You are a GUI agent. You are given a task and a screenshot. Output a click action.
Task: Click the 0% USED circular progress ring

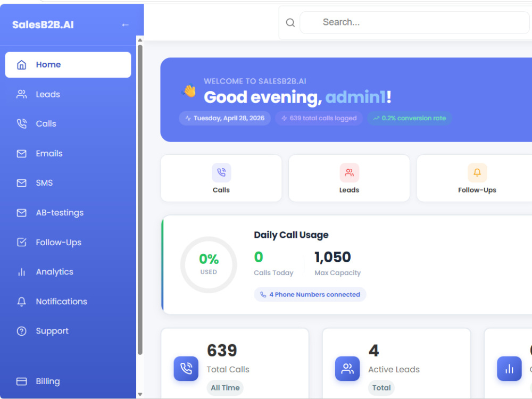tap(209, 264)
